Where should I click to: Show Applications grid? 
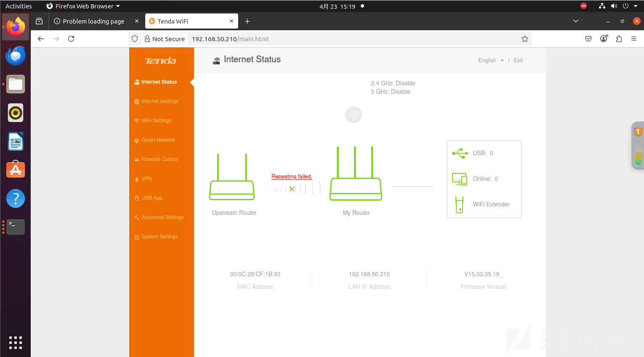16,342
